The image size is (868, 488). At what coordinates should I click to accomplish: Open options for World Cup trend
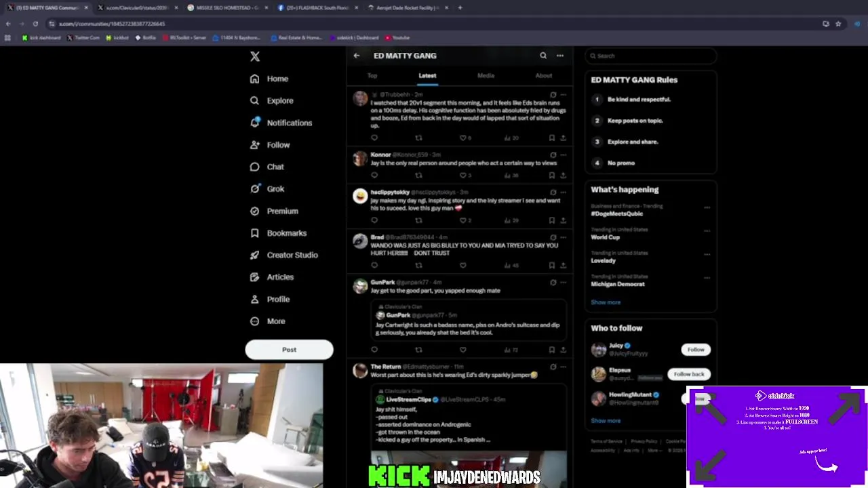click(x=707, y=230)
